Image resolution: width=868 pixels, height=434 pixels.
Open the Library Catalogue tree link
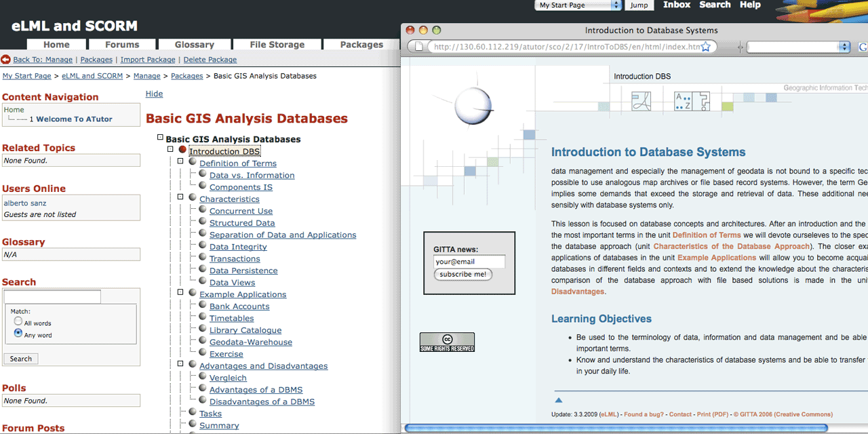pos(245,330)
